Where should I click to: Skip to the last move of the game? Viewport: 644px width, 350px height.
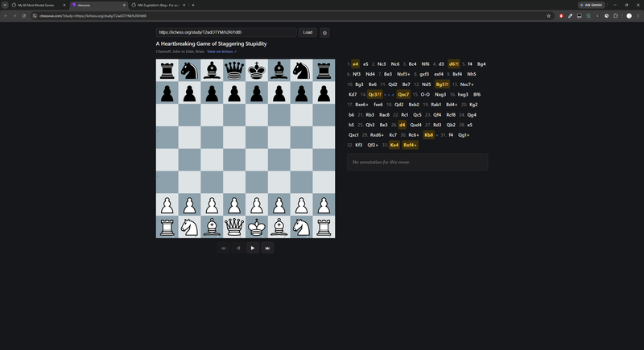click(267, 248)
